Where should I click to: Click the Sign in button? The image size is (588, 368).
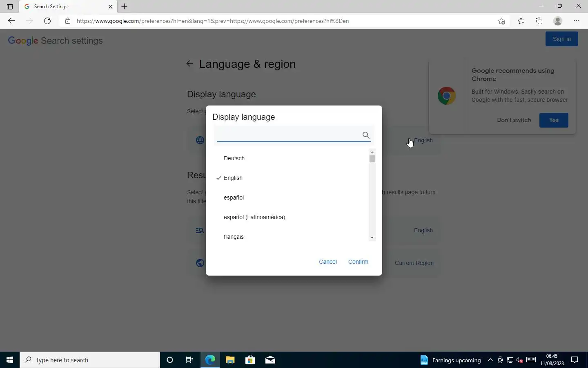click(x=562, y=39)
